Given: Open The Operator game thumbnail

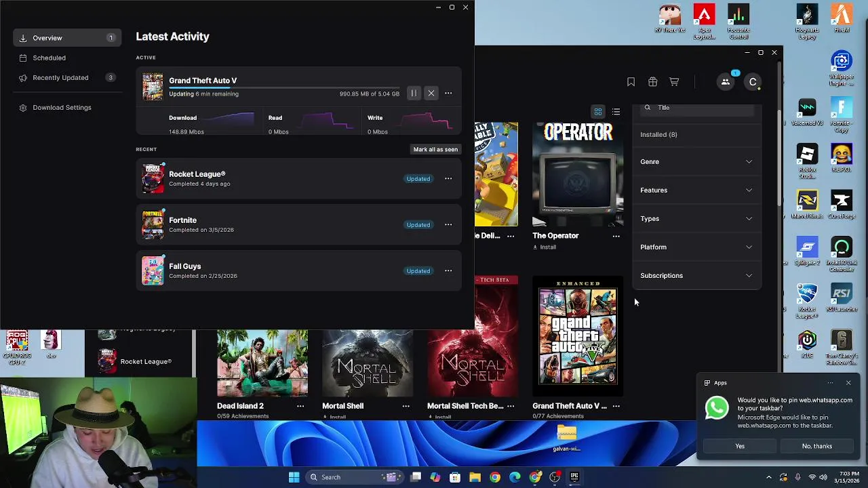Looking at the screenshot, I should (x=578, y=174).
